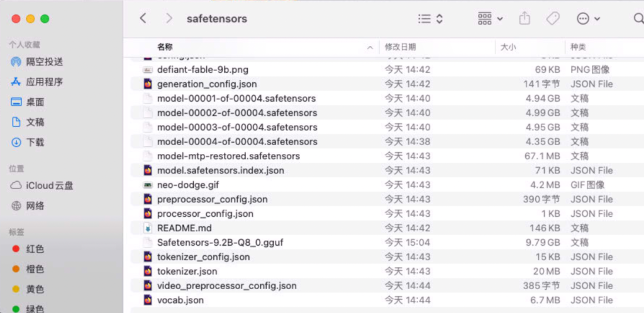This screenshot has height=313, width=644.
Task: Click the tag icon in toolbar
Action: pyautogui.click(x=553, y=18)
